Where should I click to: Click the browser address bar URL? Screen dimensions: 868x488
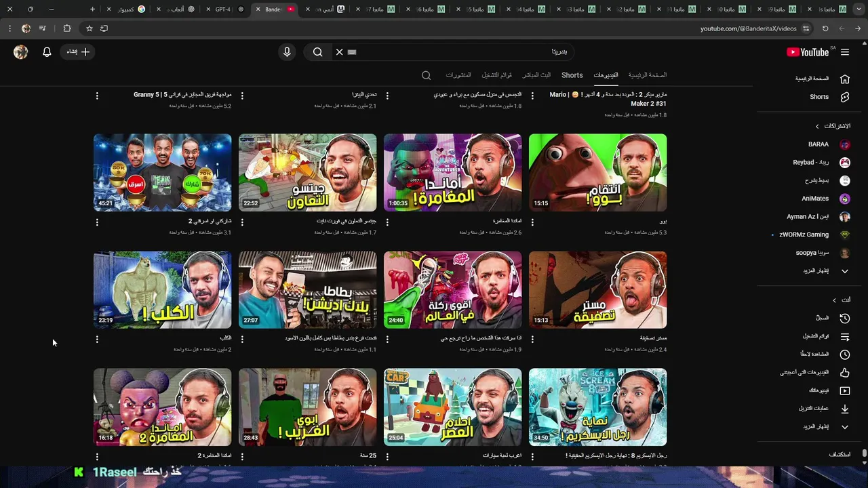[748, 28]
